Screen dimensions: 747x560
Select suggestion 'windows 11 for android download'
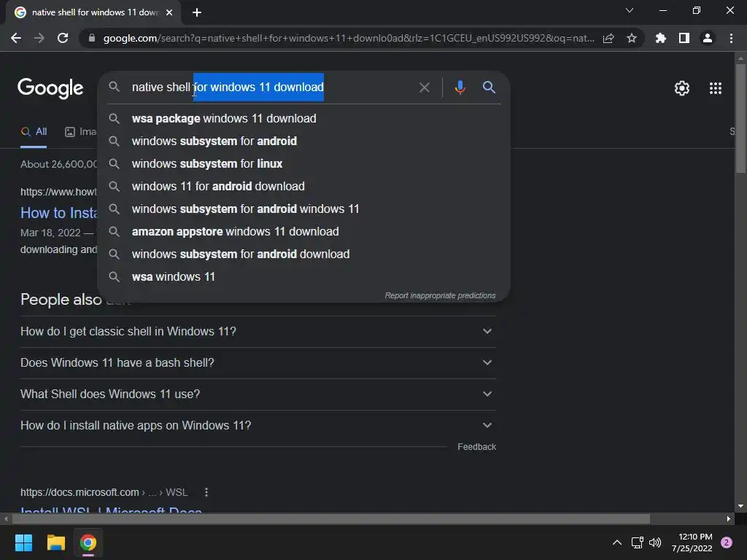click(x=303, y=186)
